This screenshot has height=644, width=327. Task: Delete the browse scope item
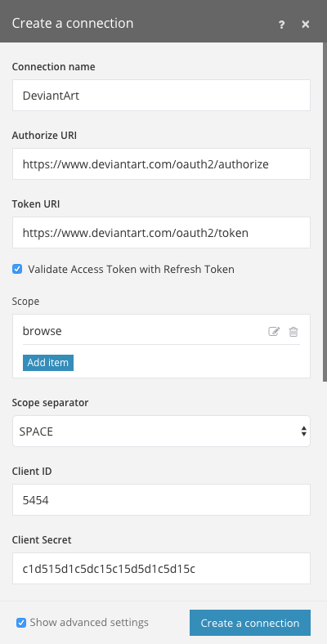pos(293,332)
